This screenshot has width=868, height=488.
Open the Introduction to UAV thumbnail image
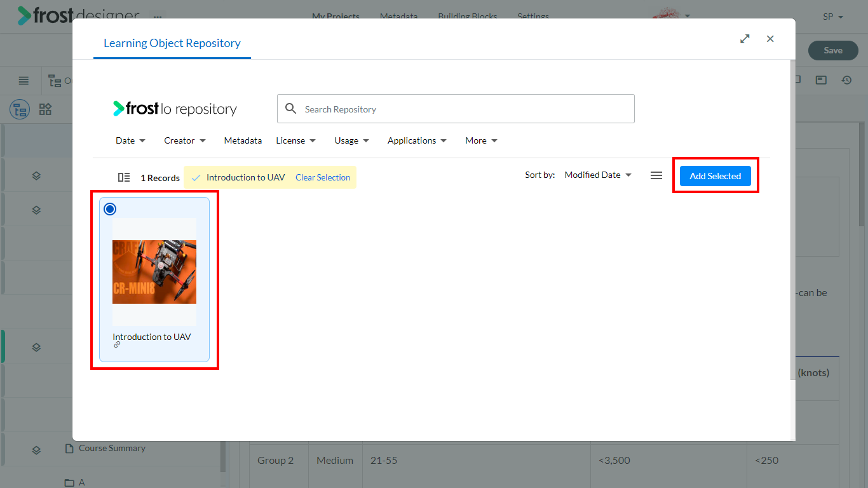click(x=154, y=272)
